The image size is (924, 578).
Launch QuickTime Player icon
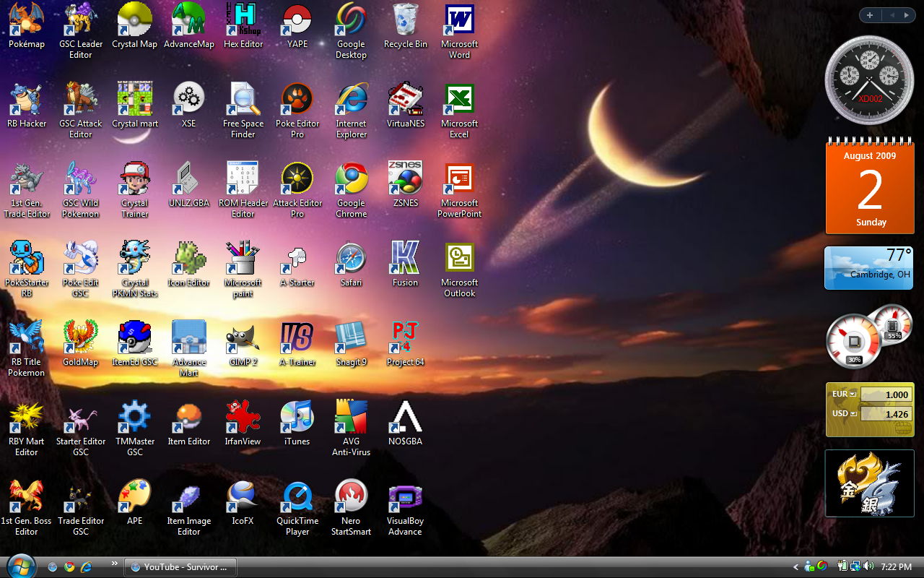coord(297,507)
